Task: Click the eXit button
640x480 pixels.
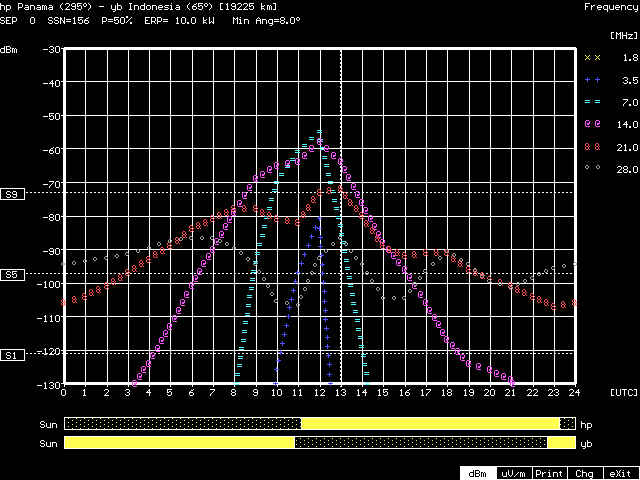Action: [620, 473]
